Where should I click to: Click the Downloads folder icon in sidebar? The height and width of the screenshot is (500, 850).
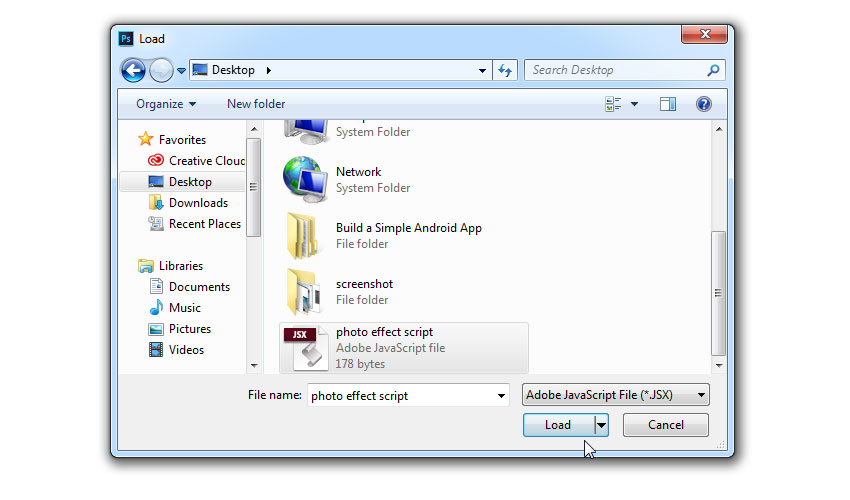coord(156,202)
